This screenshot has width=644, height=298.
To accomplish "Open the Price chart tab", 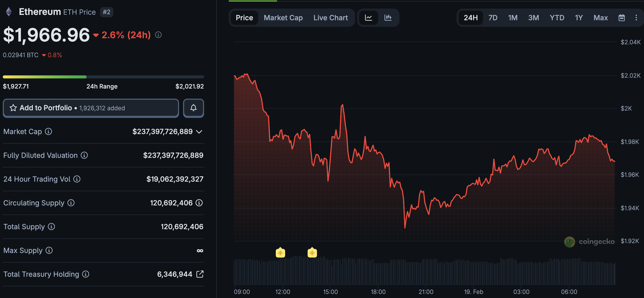I will click(x=244, y=18).
